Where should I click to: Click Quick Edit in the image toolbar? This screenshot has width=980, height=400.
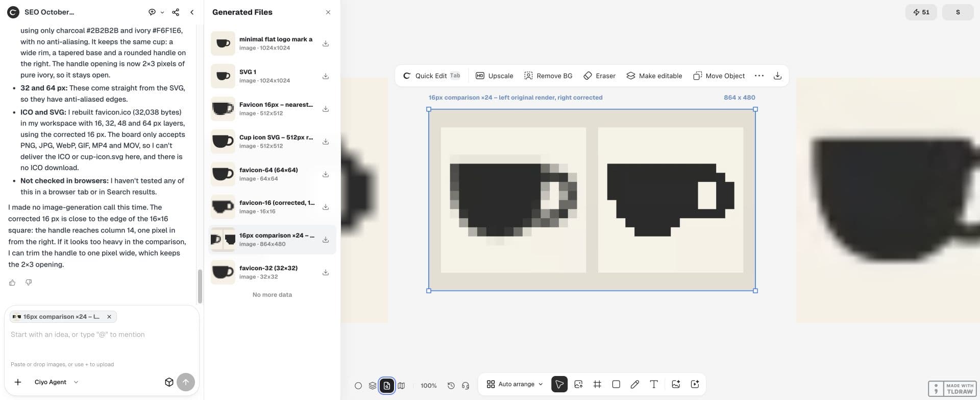tap(432, 76)
